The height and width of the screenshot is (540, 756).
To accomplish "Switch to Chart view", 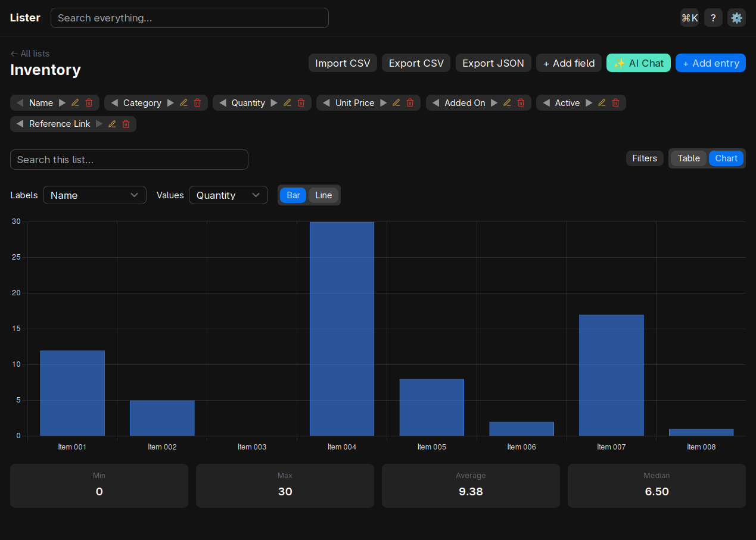I will click(726, 158).
